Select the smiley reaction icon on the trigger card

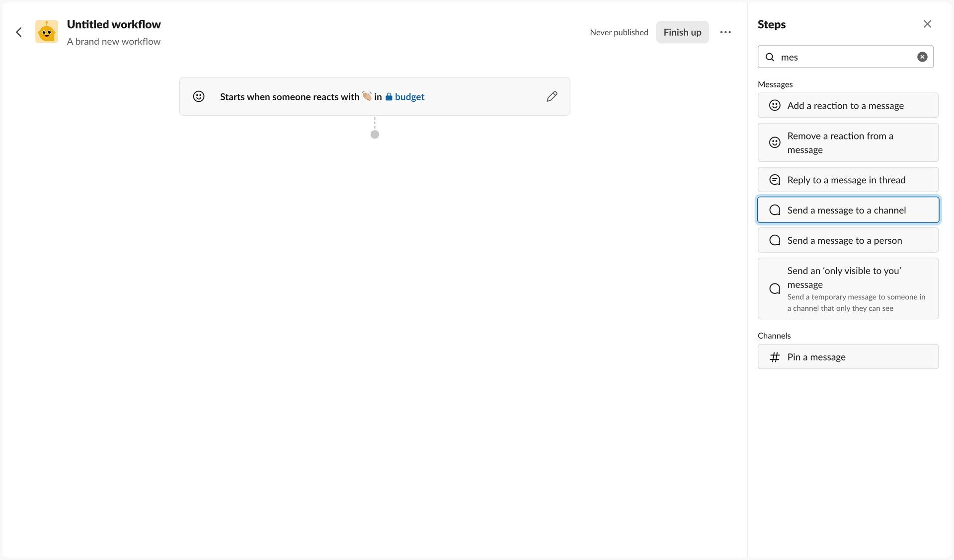(x=199, y=96)
